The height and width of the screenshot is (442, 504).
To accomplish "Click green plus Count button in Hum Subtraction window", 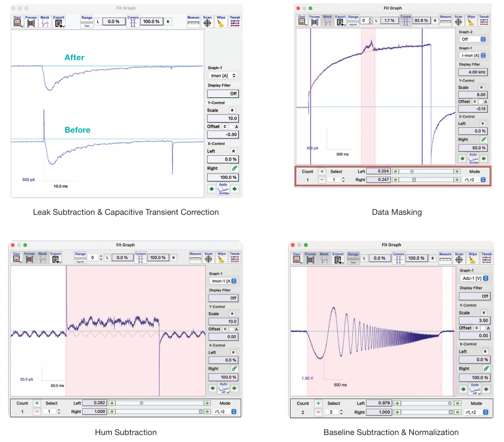I will (37, 403).
